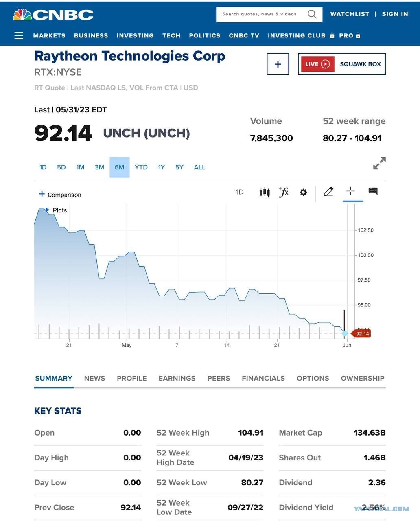420x521 pixels.
Task: Open the fx studies icon
Action: click(x=284, y=192)
